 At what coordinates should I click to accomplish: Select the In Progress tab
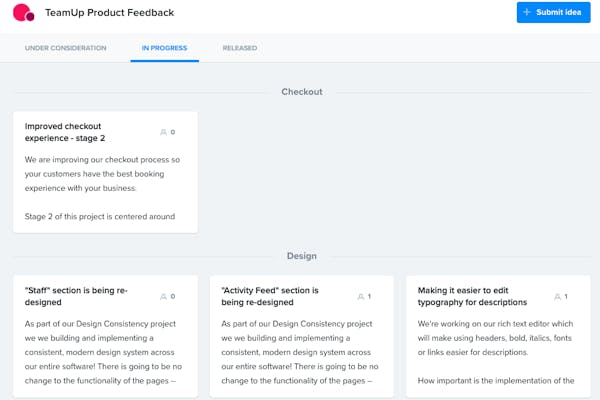(164, 48)
